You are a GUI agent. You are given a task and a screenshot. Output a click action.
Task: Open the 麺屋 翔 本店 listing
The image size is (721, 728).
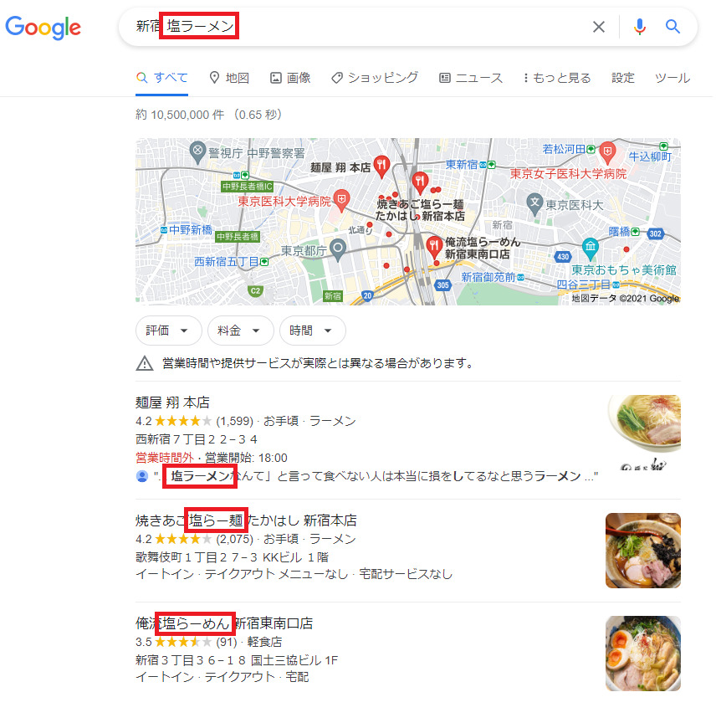point(172,402)
